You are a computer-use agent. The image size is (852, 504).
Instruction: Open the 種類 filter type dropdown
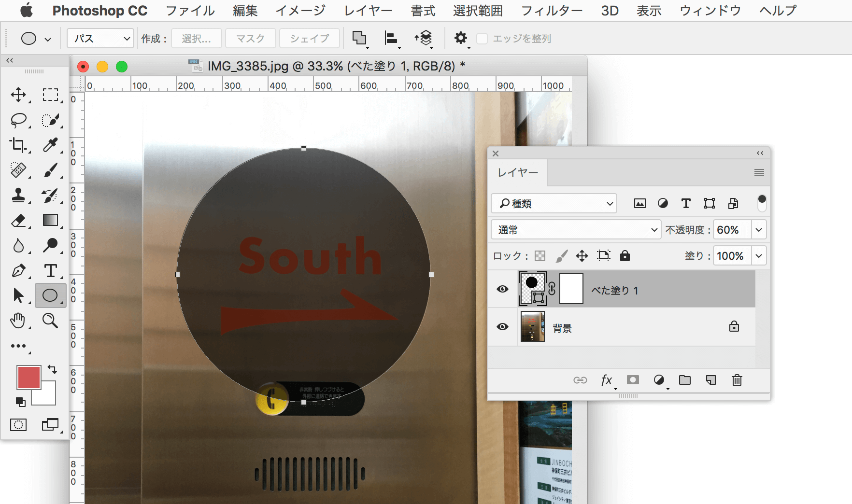(x=554, y=204)
